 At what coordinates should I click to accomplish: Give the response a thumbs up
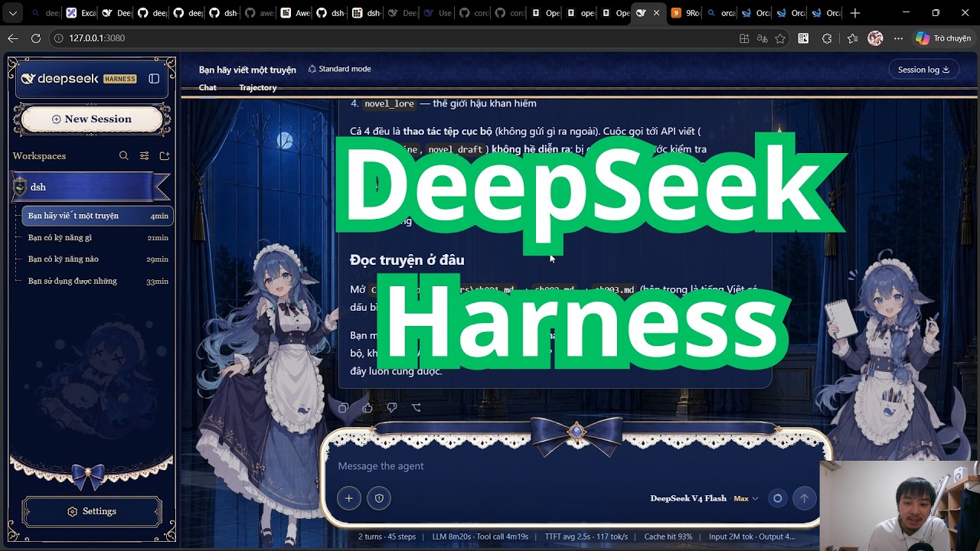[x=367, y=408]
